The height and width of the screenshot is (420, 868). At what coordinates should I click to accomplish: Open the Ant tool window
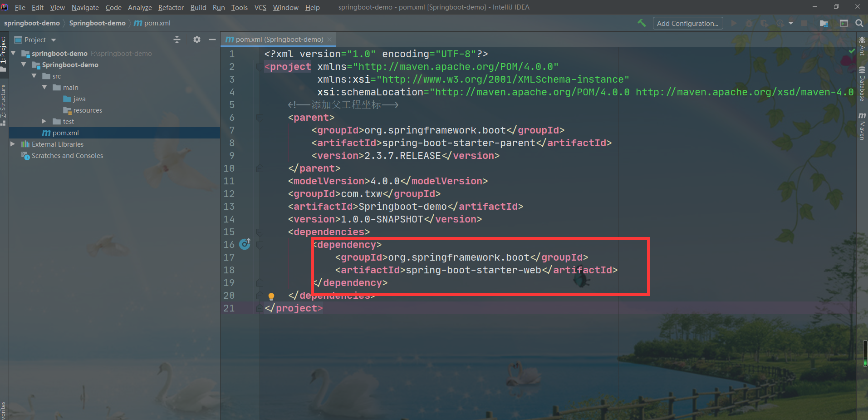pos(862,46)
